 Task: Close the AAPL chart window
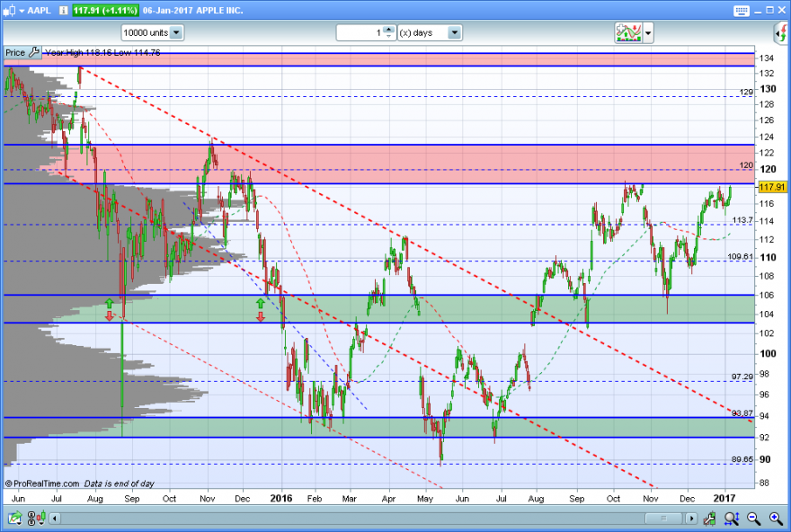point(781,10)
